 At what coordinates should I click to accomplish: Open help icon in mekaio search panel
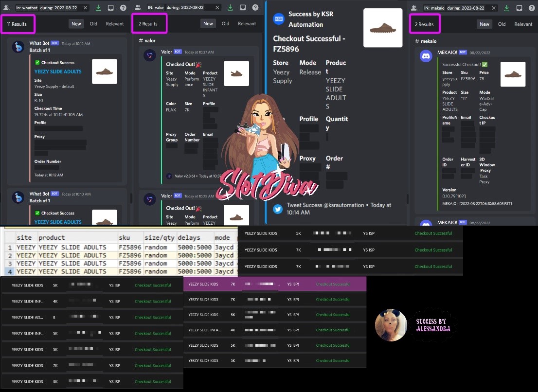pyautogui.click(x=532, y=8)
